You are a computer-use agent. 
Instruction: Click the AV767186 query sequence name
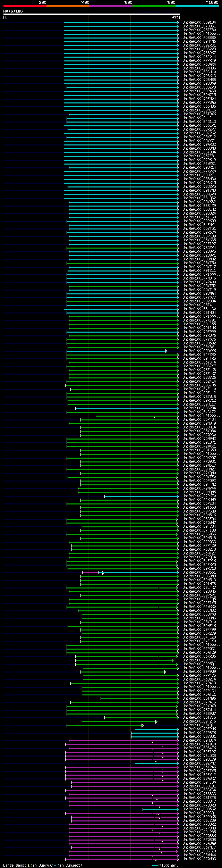[13, 11]
